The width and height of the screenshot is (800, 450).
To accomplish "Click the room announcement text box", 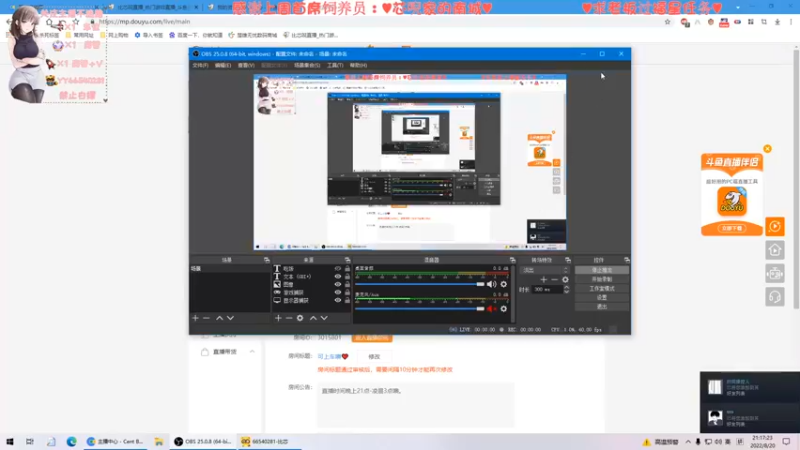I will tap(415, 405).
